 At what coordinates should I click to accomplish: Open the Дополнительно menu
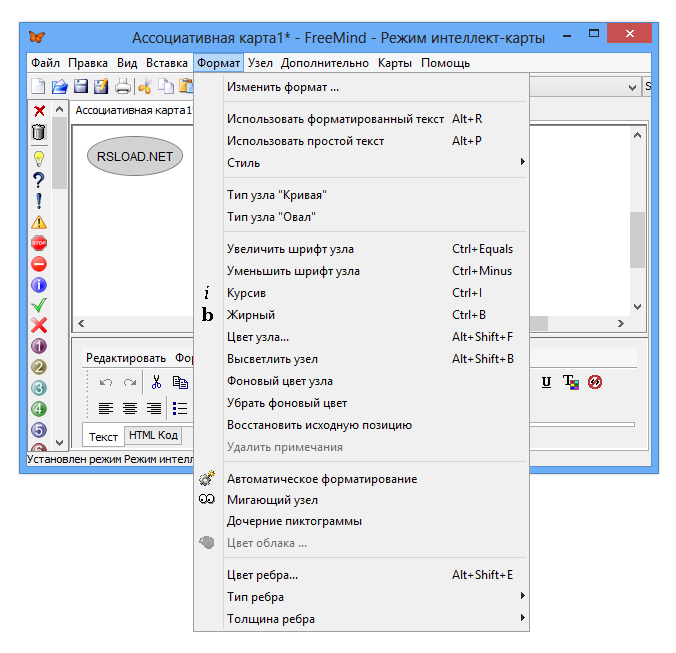point(325,63)
